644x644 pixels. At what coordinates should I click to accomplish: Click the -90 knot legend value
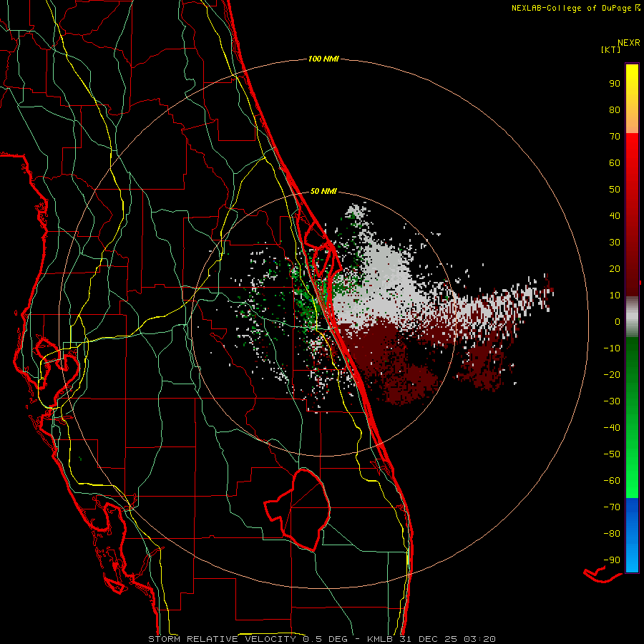pyautogui.click(x=612, y=560)
